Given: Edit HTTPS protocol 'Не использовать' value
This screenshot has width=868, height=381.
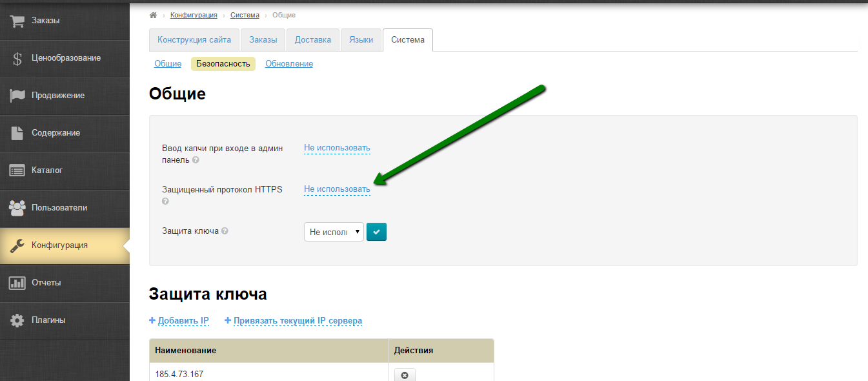Looking at the screenshot, I should point(337,189).
